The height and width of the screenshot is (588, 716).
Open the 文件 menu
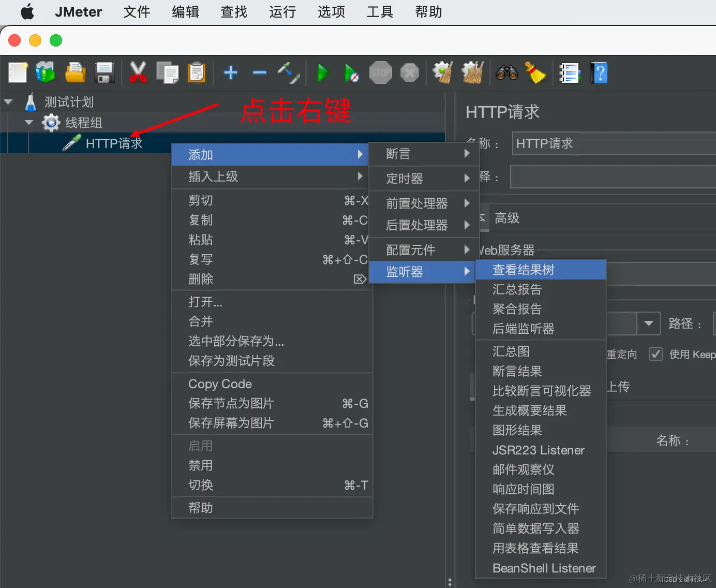tap(137, 12)
